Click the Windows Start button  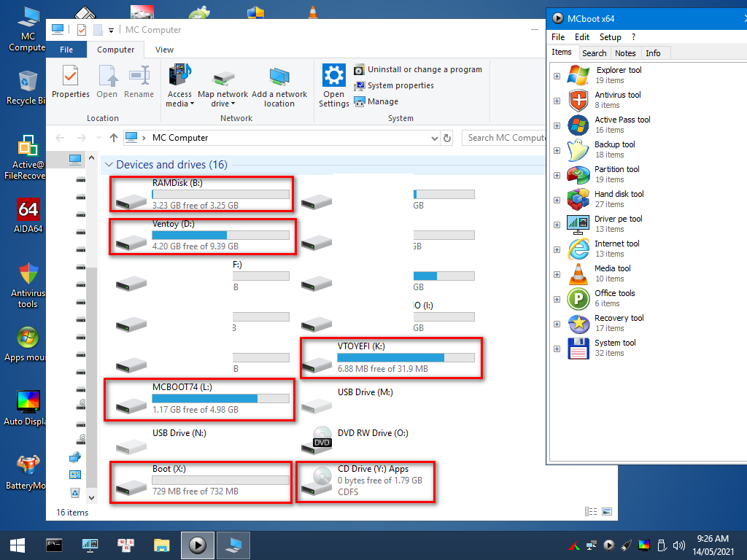tap(18, 545)
